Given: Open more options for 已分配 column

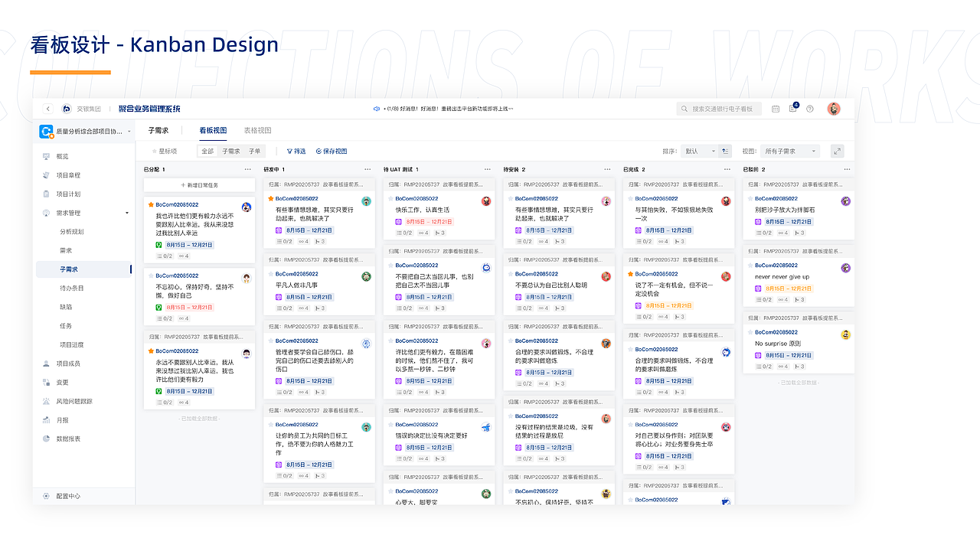Looking at the screenshot, I should [x=247, y=169].
